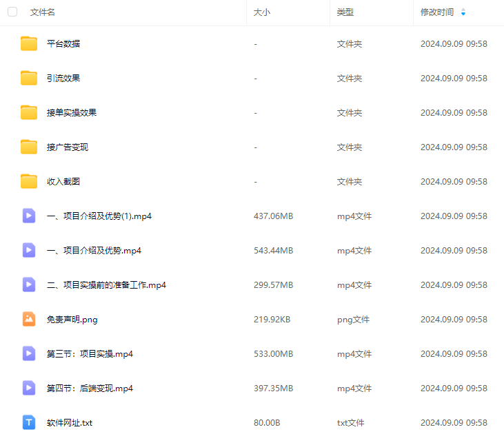504x445 pixels.
Task: Select row by its 80.00B size cell
Action: (x=268, y=422)
